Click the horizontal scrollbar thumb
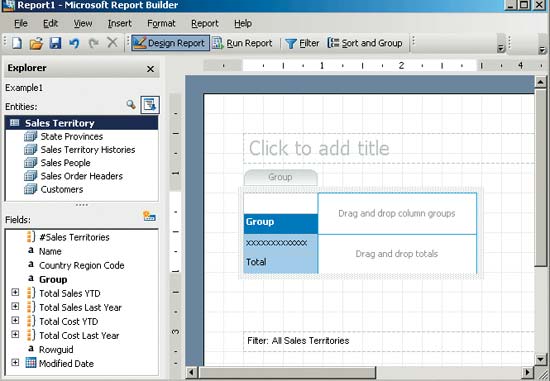The width and height of the screenshot is (550, 381). 287,372
